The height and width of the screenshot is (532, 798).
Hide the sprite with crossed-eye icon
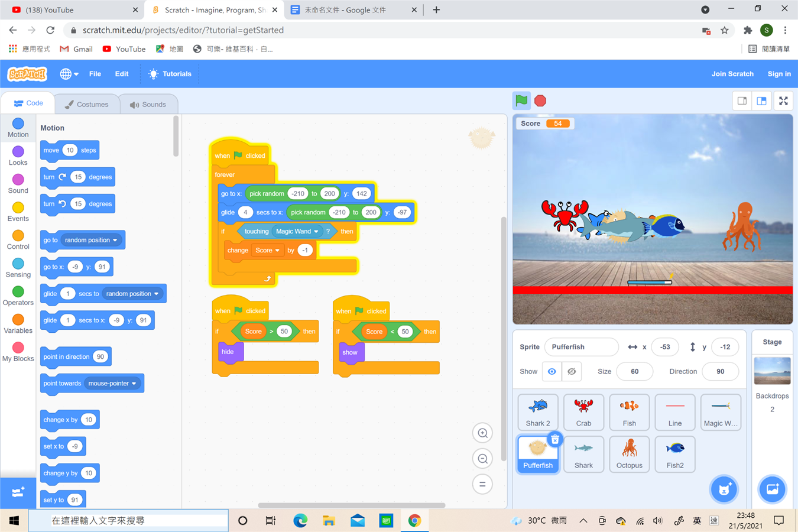click(x=572, y=372)
